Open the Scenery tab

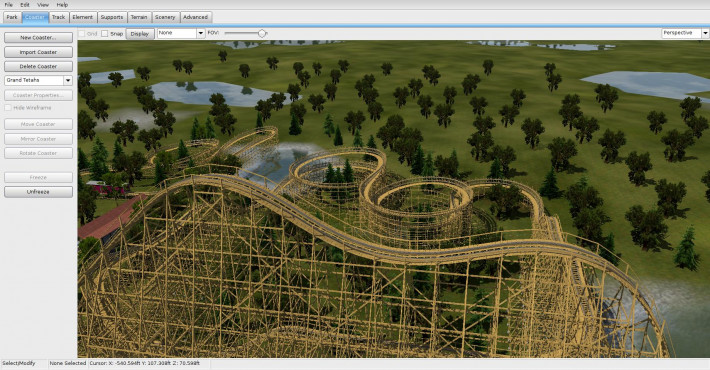click(x=165, y=17)
